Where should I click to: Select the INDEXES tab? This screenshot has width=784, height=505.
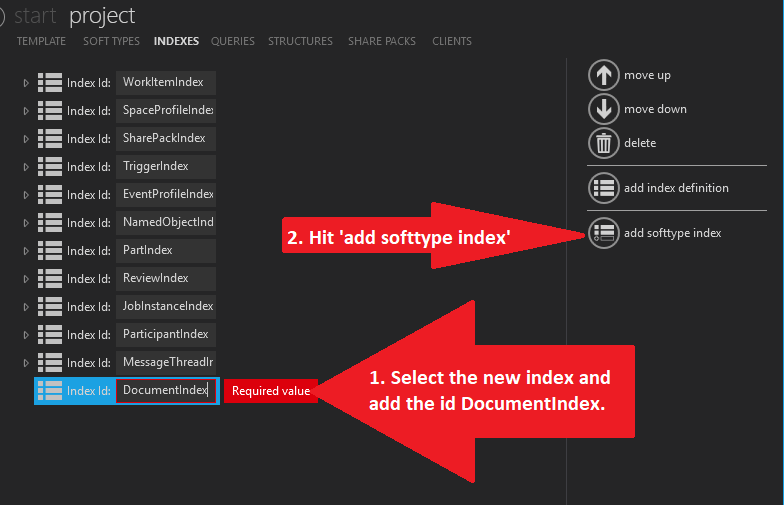point(176,41)
